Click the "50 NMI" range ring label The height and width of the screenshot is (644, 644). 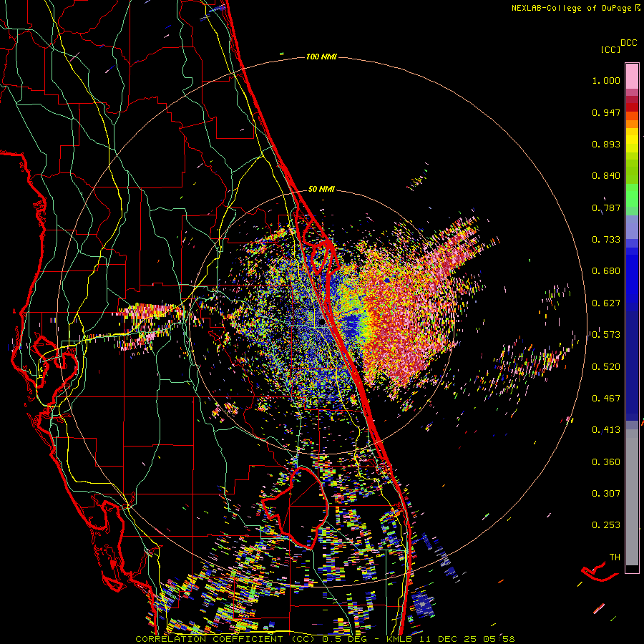[x=321, y=189]
